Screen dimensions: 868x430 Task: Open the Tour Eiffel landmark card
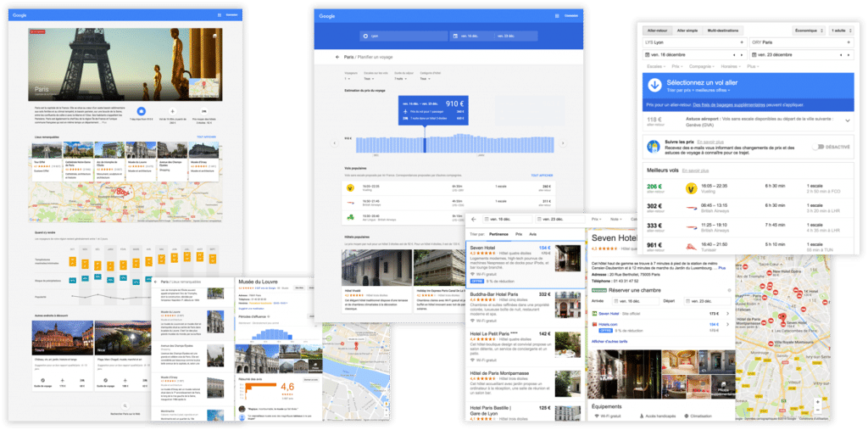click(x=47, y=162)
